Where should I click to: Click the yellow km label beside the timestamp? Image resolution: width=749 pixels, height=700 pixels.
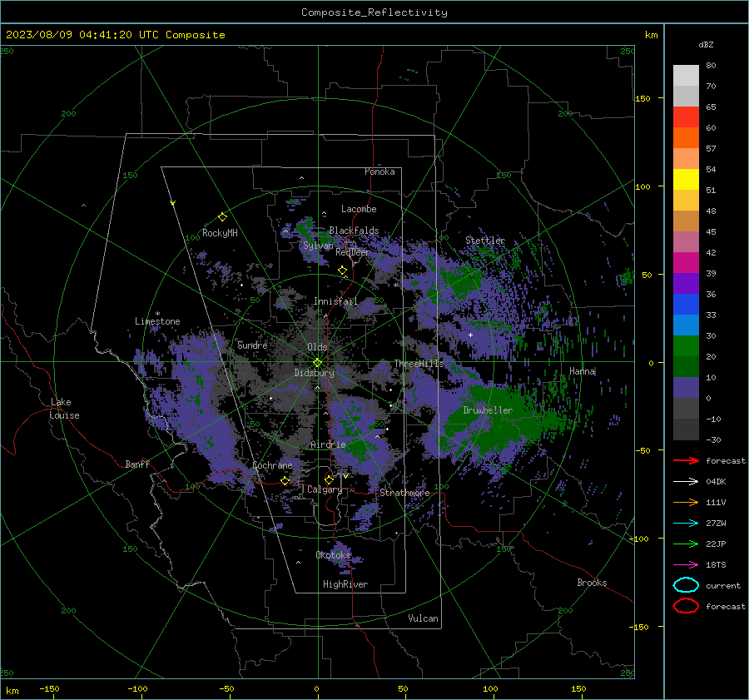(x=651, y=35)
